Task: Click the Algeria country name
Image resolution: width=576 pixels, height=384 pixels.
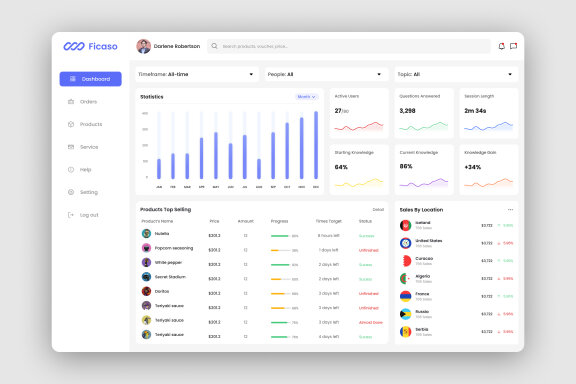Action: pyautogui.click(x=422, y=276)
